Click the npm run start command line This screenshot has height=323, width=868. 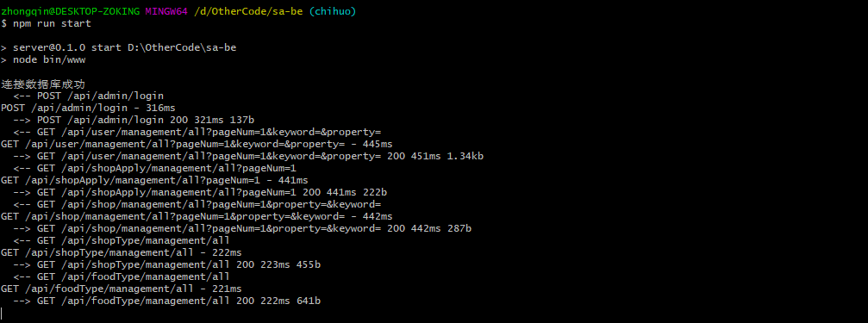(46, 24)
